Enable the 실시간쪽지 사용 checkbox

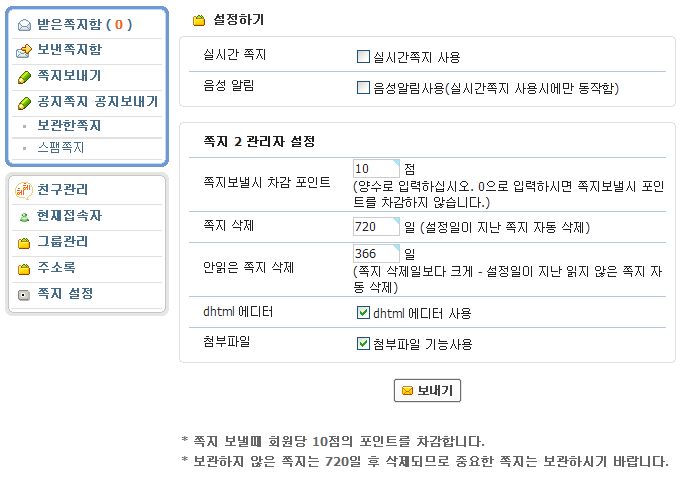coord(364,57)
